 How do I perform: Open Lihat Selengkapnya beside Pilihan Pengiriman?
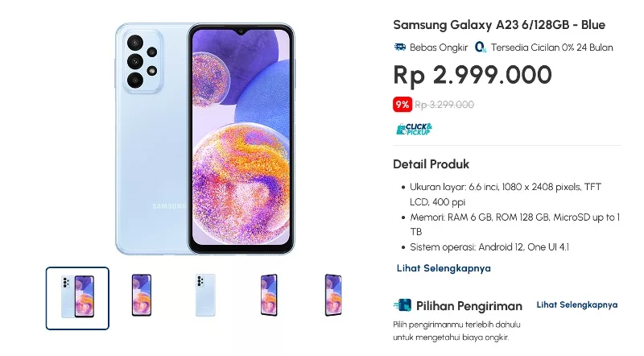click(x=577, y=304)
